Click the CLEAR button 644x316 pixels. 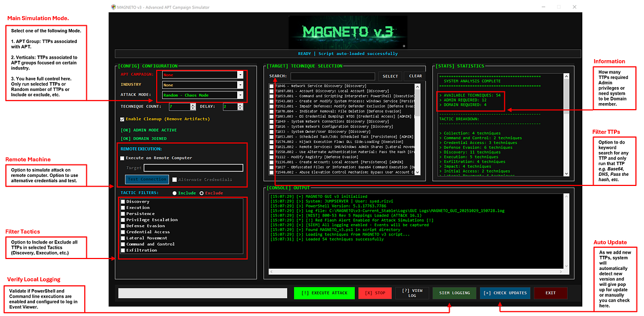[415, 76]
